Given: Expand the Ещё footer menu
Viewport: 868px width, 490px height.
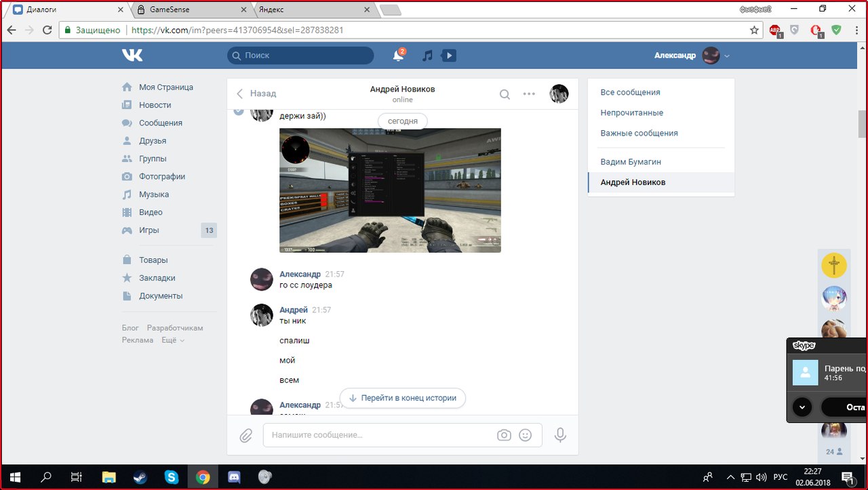Looking at the screenshot, I should pyautogui.click(x=172, y=340).
